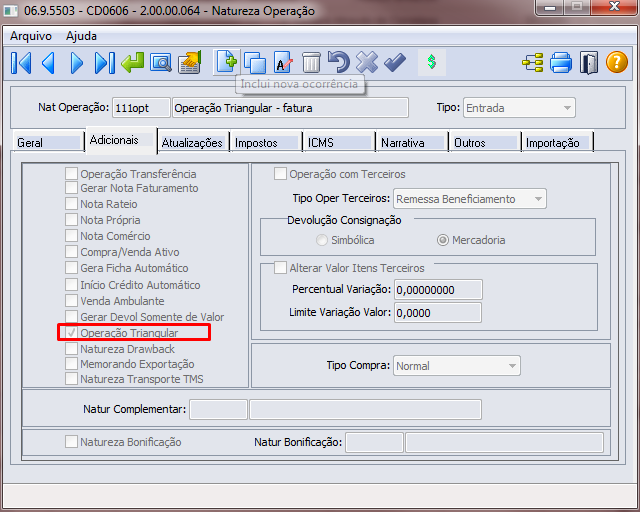The width and height of the screenshot is (640, 512).
Task: Open the ICMS tab
Action: coord(339,142)
